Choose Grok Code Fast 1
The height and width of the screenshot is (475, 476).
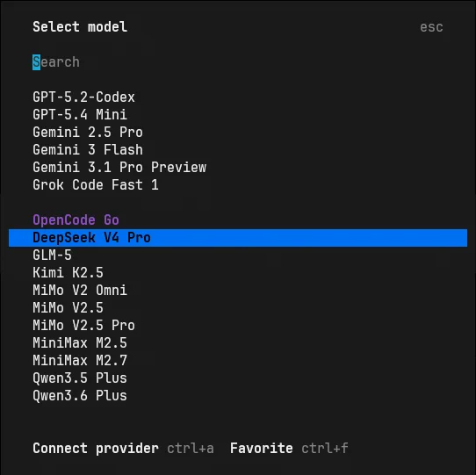point(238,185)
